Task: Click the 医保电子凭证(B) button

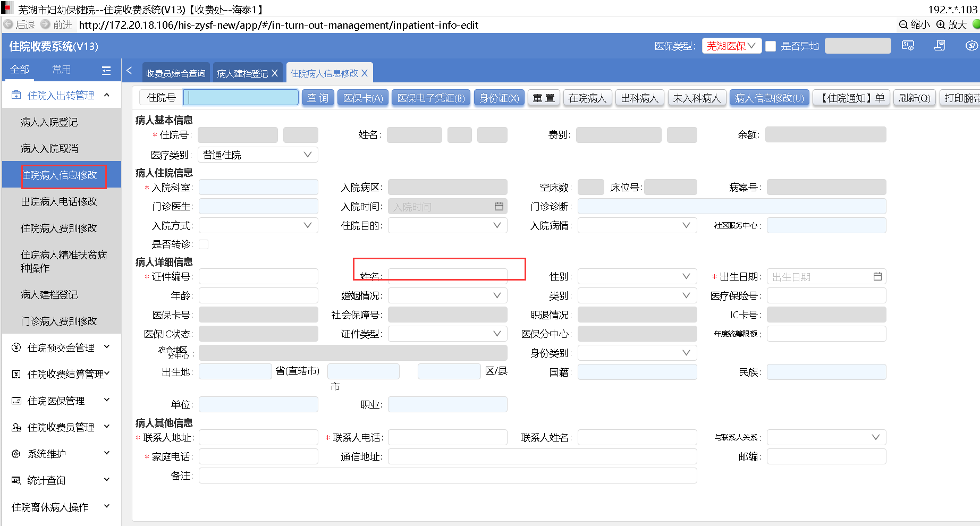Action: (431, 98)
